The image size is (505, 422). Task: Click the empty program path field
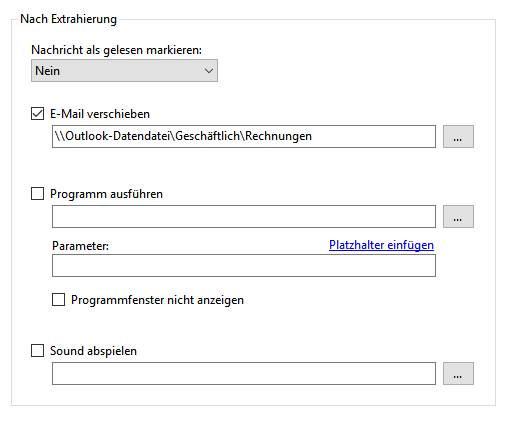(244, 217)
